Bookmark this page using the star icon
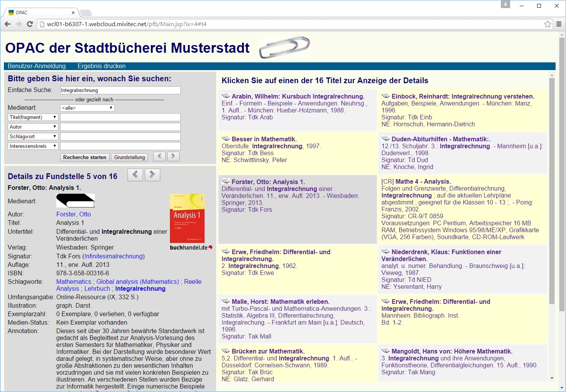Image resolution: width=566 pixels, height=392 pixels. tap(548, 24)
